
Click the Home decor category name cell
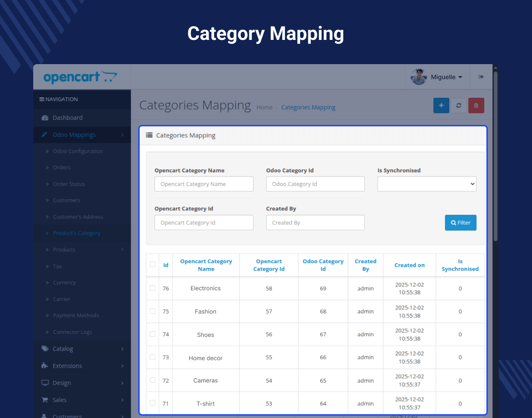[x=206, y=358]
